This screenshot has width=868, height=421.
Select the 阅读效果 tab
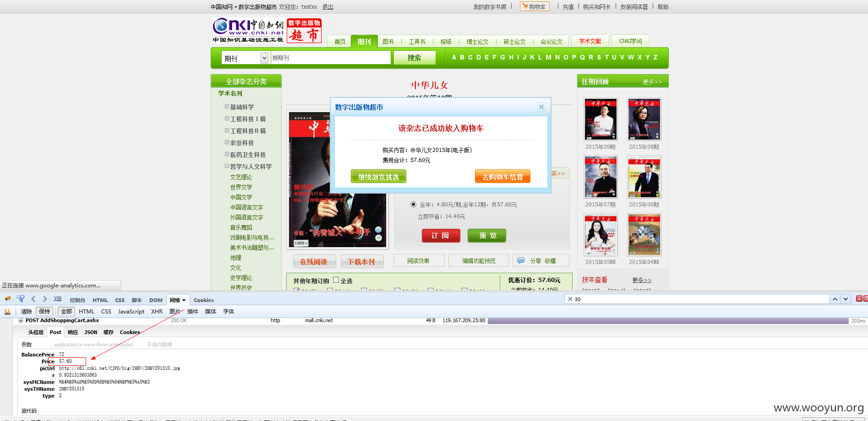419,260
